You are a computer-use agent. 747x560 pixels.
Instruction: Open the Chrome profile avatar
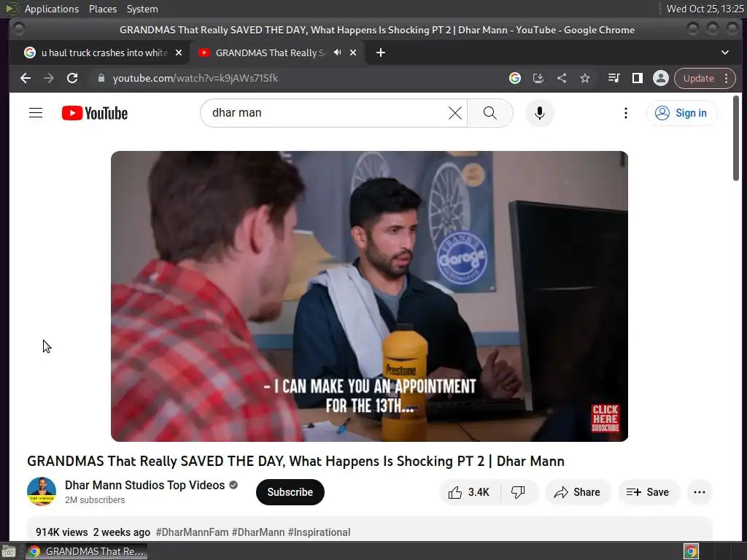click(x=661, y=78)
